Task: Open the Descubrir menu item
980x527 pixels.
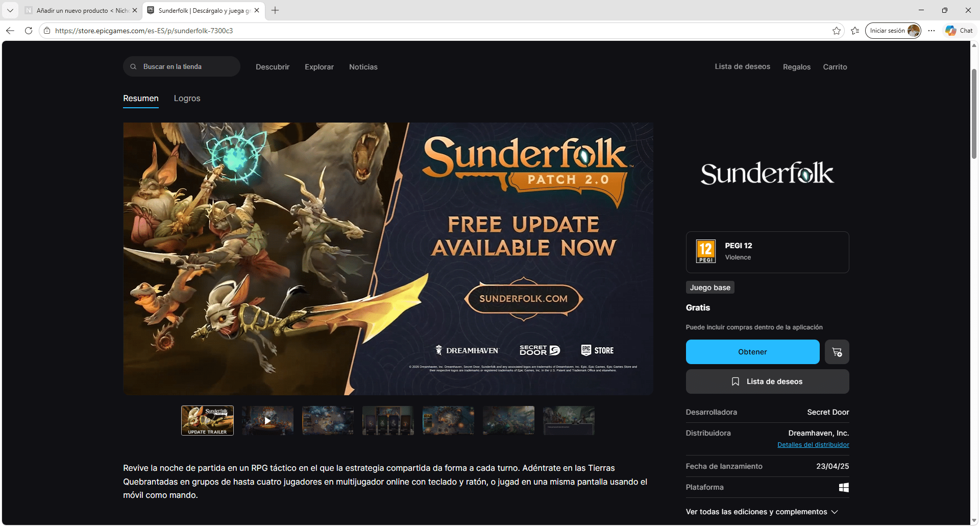Action: [x=272, y=67]
